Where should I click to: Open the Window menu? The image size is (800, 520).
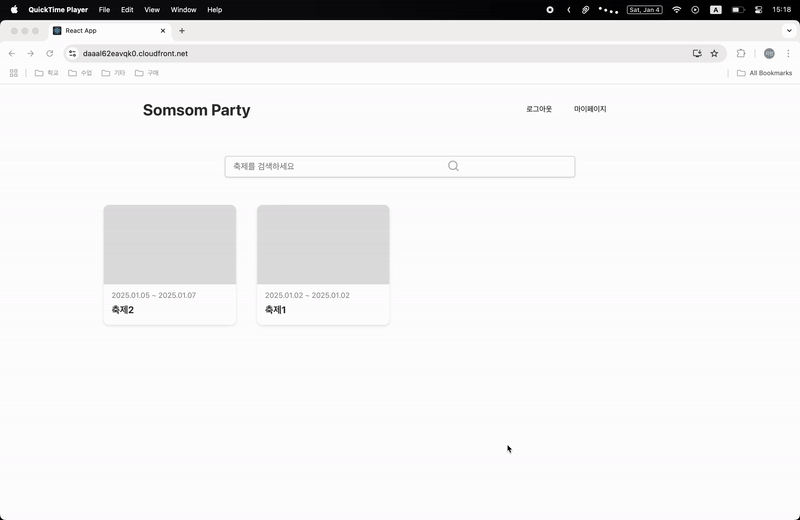pyautogui.click(x=183, y=10)
